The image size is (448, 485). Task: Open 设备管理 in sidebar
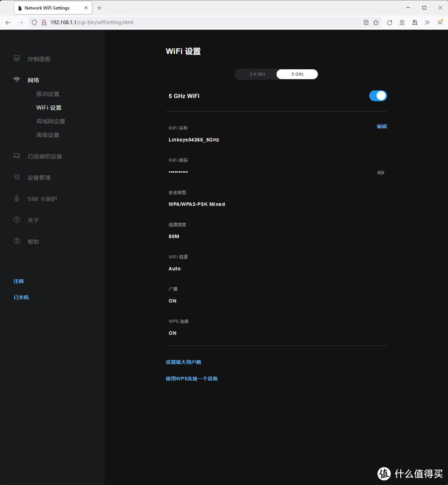(39, 178)
